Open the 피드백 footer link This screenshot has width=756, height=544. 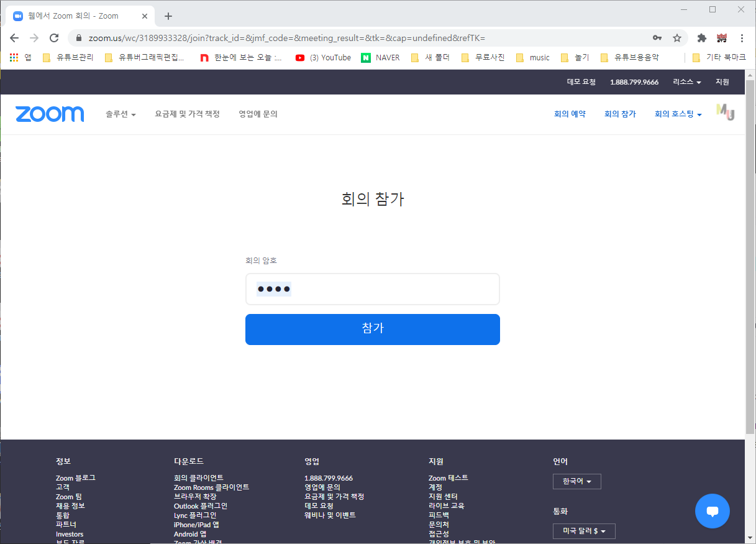[x=439, y=515]
